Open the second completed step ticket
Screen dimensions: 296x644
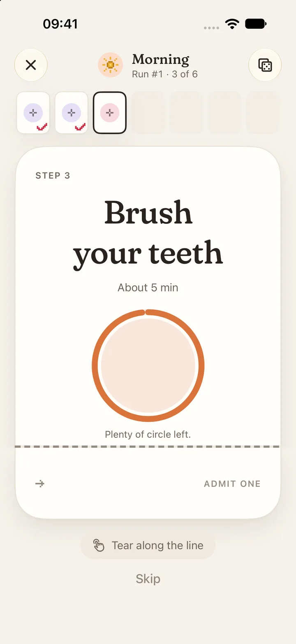[x=72, y=113]
